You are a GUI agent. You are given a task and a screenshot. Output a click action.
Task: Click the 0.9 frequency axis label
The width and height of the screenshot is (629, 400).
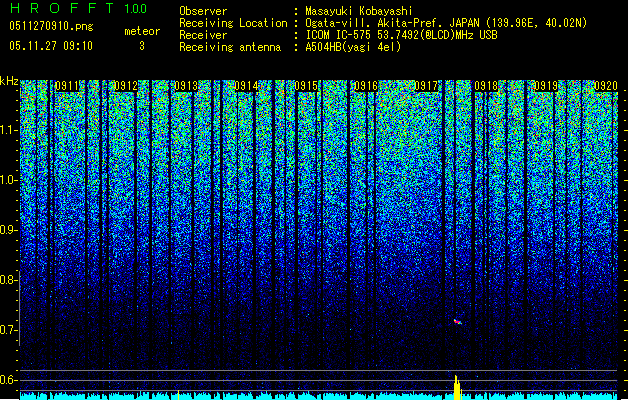(9, 230)
